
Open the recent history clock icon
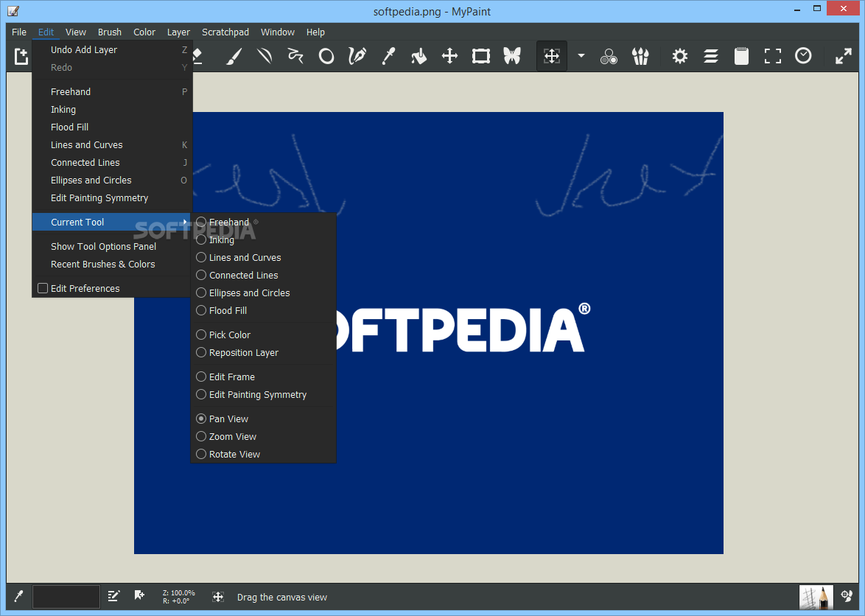pyautogui.click(x=804, y=56)
